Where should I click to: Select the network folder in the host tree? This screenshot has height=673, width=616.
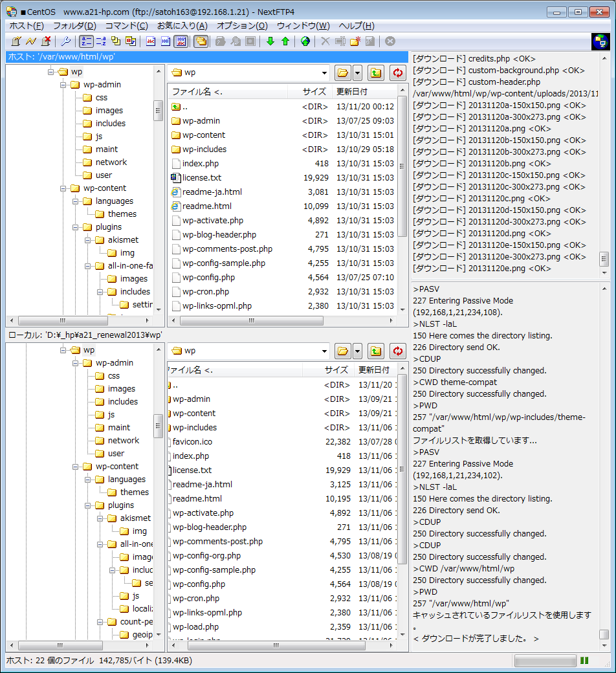coord(111,162)
